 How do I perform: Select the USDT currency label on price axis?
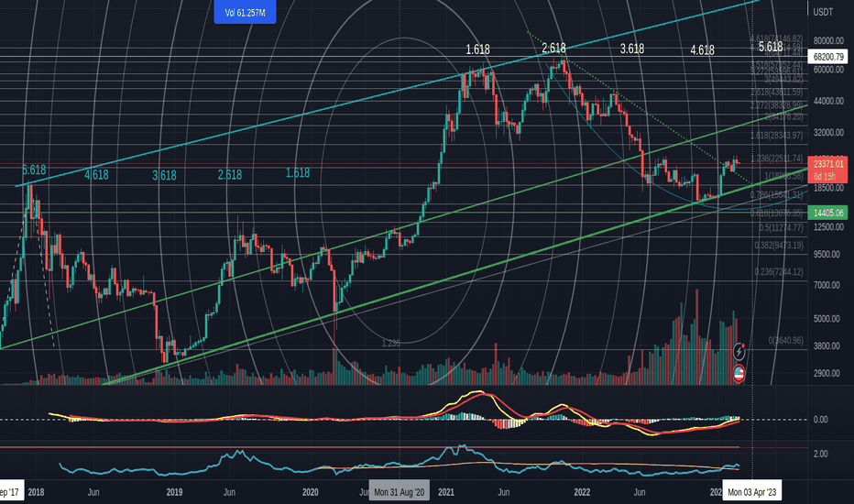[823, 12]
